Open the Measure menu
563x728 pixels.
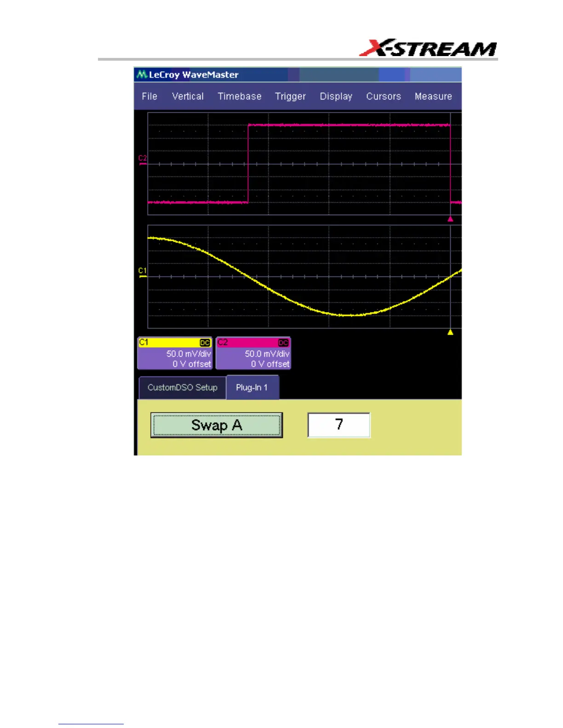433,97
